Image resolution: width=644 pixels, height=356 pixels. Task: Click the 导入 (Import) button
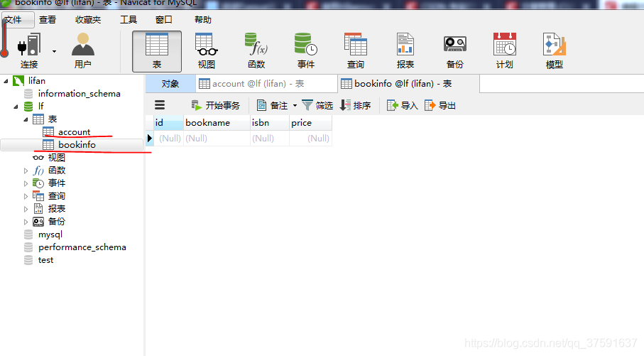[403, 106]
